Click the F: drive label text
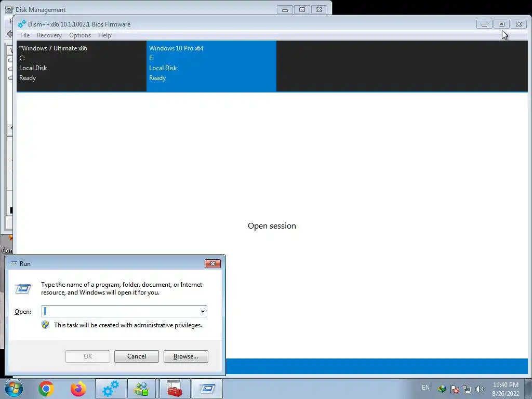The width and height of the screenshot is (532, 399). point(151,58)
